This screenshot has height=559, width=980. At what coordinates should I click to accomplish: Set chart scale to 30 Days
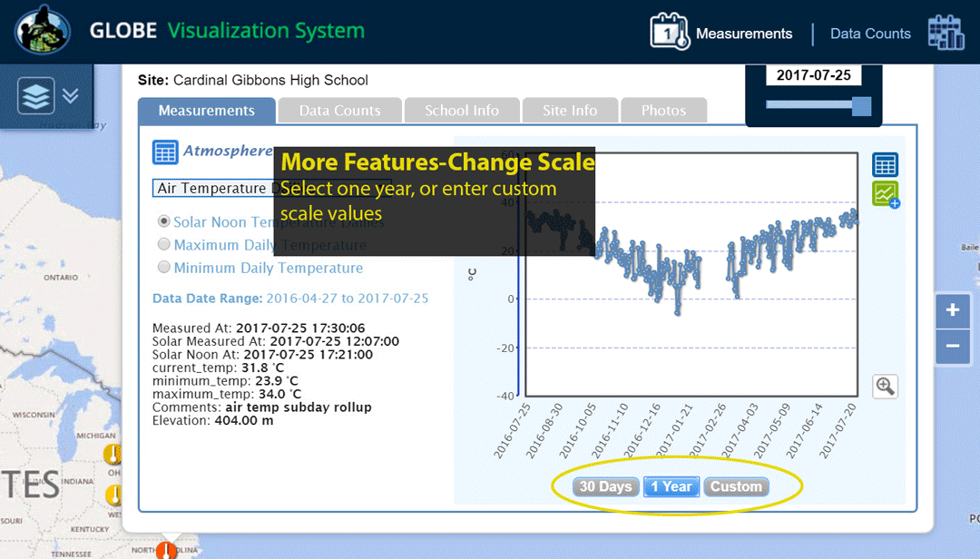(x=605, y=486)
